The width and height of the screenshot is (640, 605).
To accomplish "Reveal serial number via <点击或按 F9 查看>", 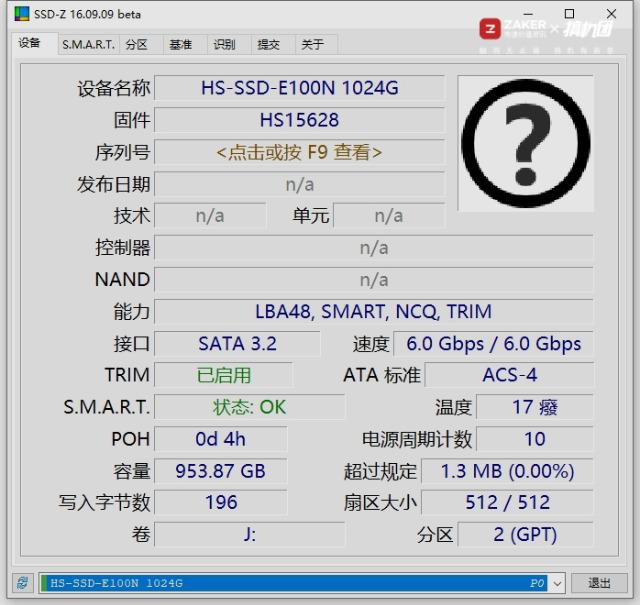I will [299, 152].
